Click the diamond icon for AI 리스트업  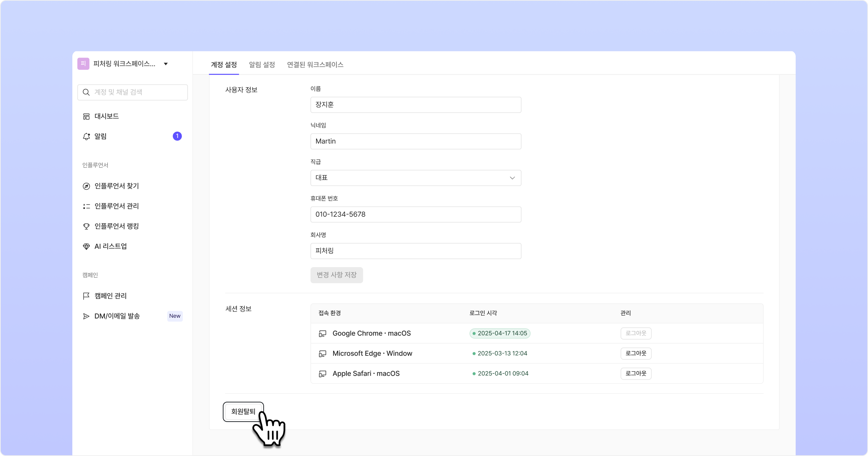tap(86, 246)
